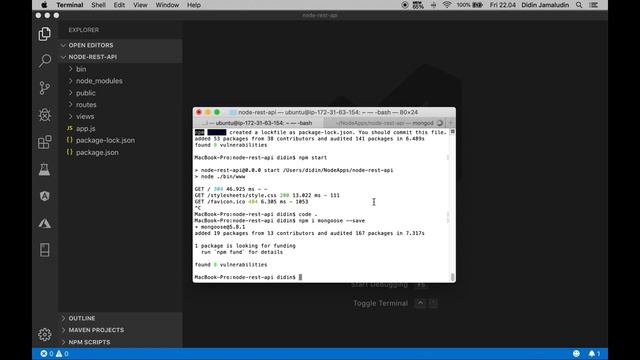Click the errors count in status bar
Screen dimensions: 640x360
(x=47, y=354)
